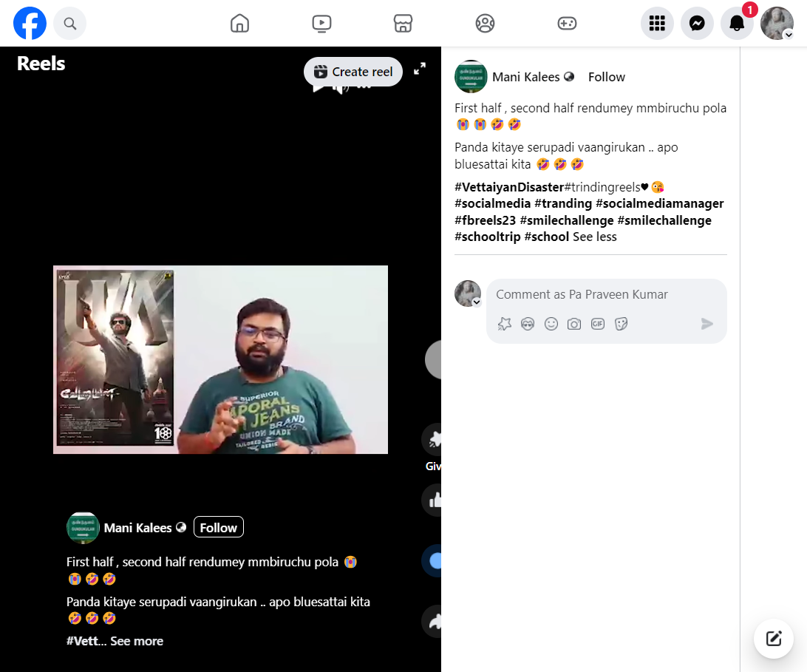Open Messenger chats

point(697,23)
